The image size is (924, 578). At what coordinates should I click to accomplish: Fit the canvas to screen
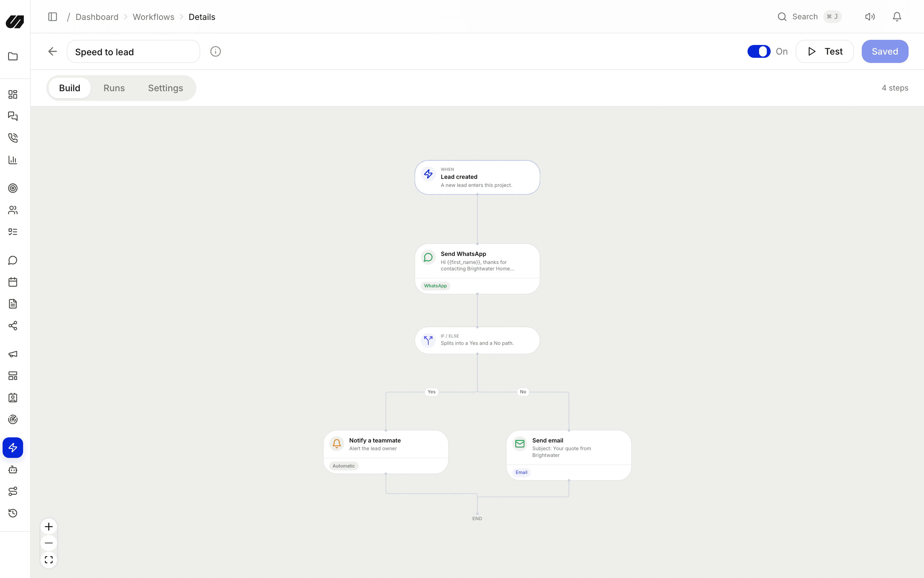tap(49, 560)
